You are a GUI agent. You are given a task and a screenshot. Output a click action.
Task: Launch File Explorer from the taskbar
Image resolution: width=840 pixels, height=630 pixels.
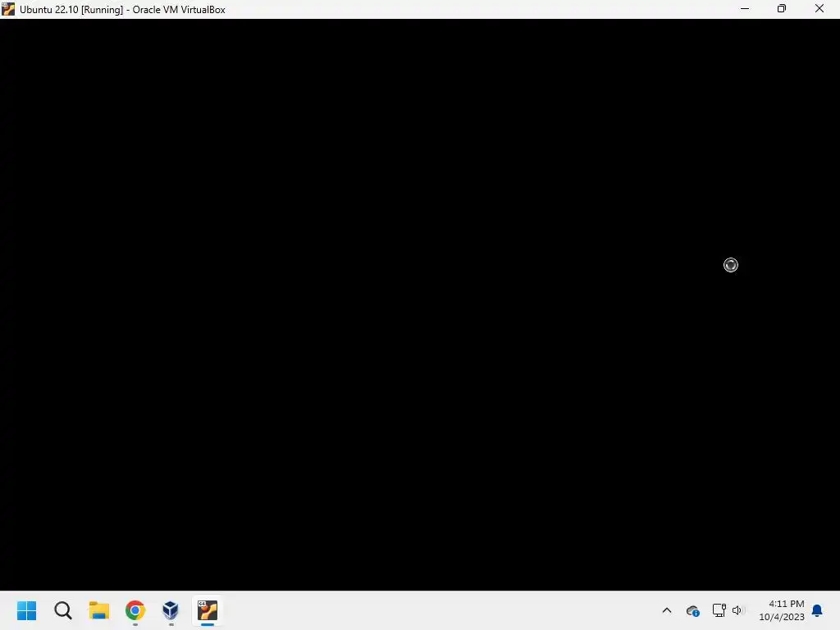[99, 610]
